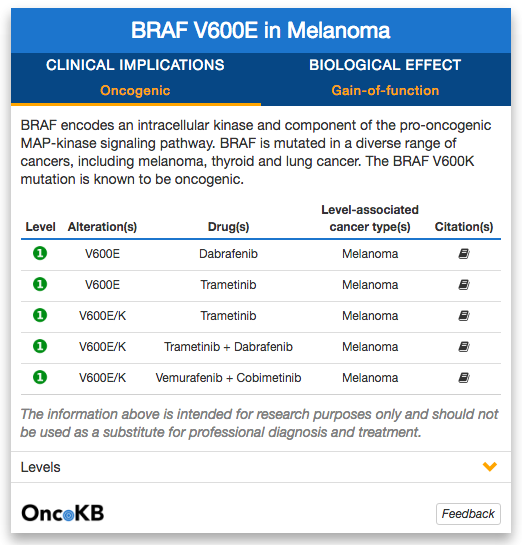Switch to Biological Effect tab
This screenshot has width=522, height=545.
coord(385,65)
